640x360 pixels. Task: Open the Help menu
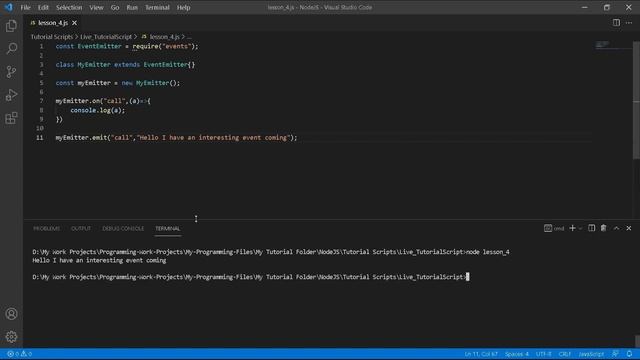coord(183,7)
